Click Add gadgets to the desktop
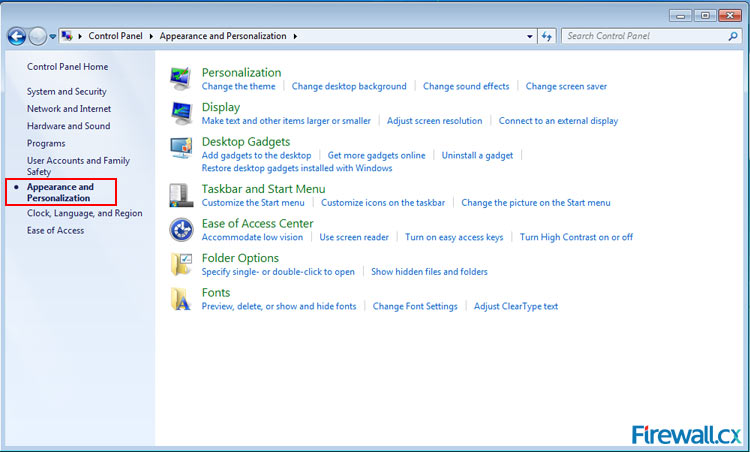The image size is (750, 452). click(x=256, y=155)
